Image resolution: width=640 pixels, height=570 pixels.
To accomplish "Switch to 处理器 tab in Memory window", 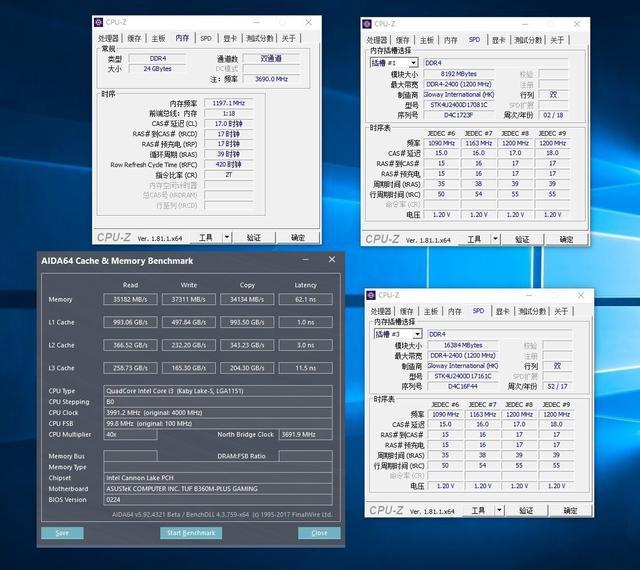I will [108, 38].
